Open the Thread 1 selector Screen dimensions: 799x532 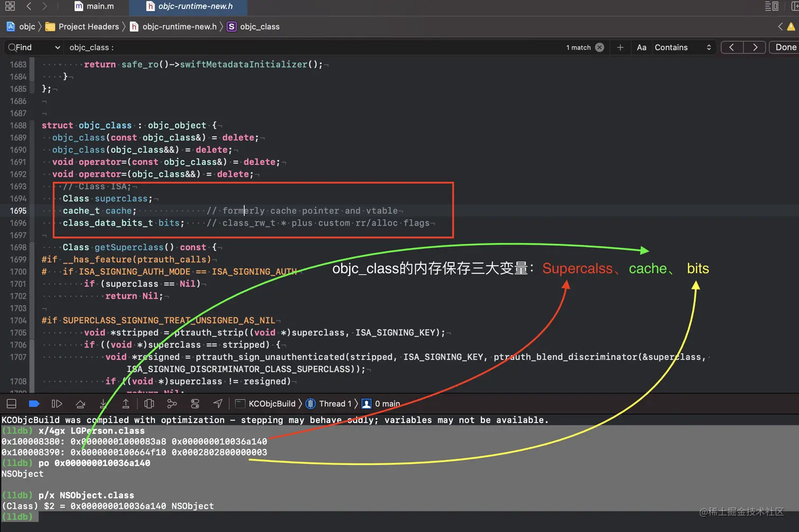point(329,404)
